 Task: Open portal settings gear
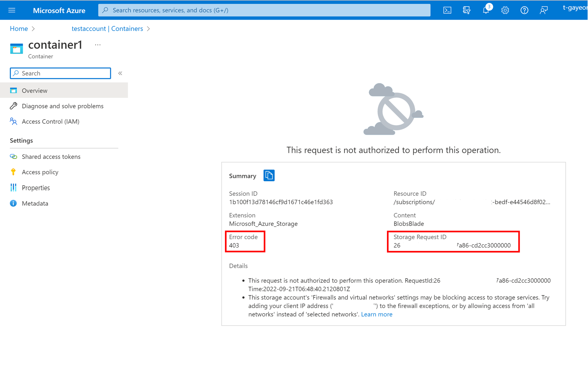click(x=505, y=10)
